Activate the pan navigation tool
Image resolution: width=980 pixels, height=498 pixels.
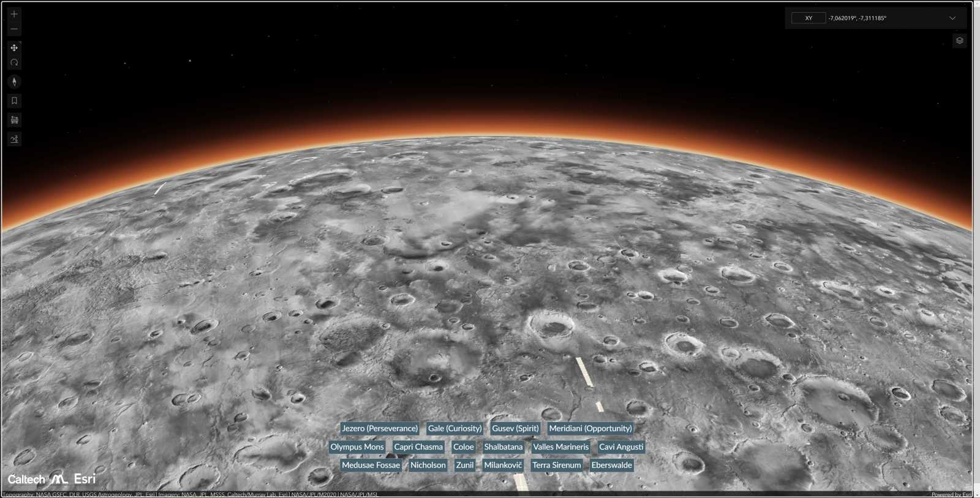[x=14, y=48]
